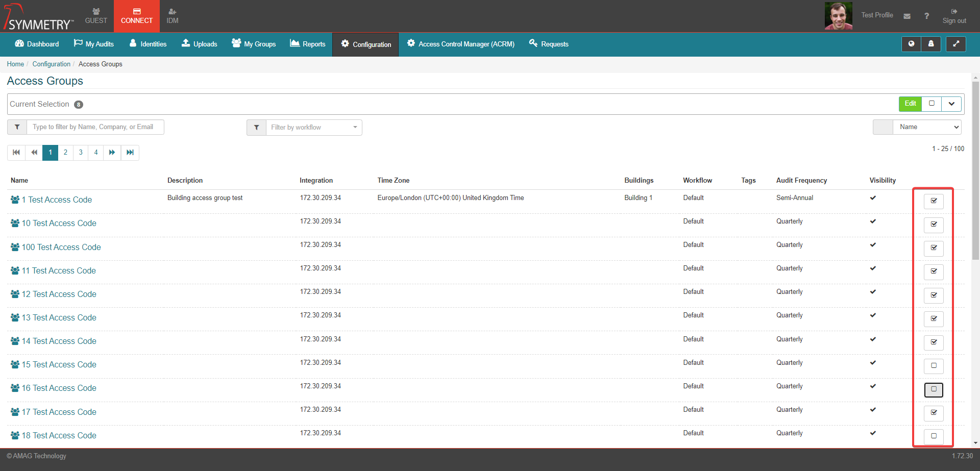The height and width of the screenshot is (471, 980).
Task: Open My Groups menu item
Action: click(254, 44)
